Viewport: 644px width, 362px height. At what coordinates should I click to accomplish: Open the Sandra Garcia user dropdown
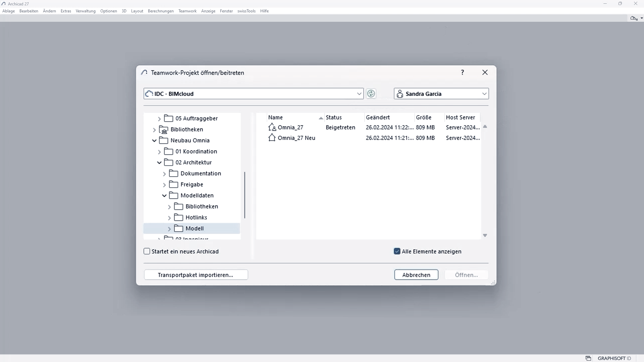[x=484, y=94]
